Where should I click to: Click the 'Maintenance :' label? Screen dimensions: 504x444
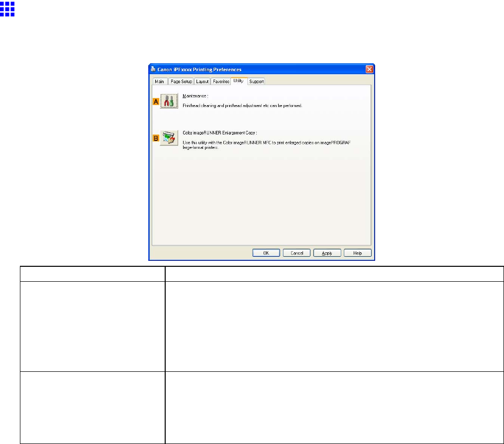tap(196, 96)
